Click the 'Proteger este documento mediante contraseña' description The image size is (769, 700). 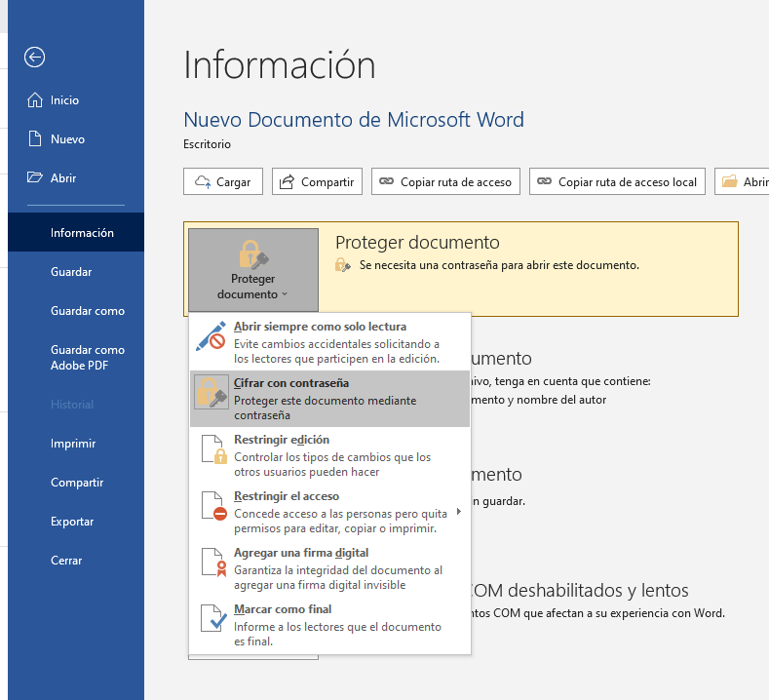326,408
